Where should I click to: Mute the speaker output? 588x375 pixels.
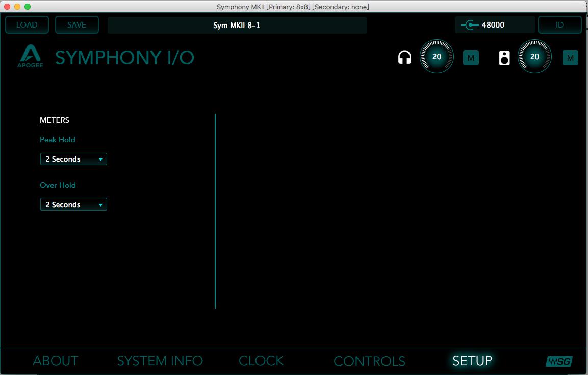click(570, 58)
